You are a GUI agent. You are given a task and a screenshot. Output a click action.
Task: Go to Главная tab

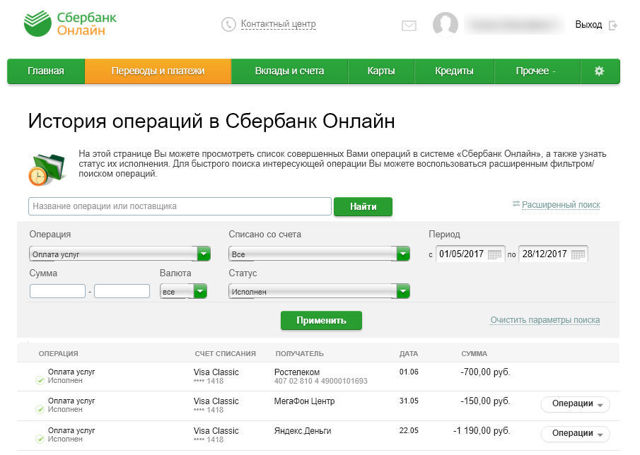pyautogui.click(x=46, y=71)
